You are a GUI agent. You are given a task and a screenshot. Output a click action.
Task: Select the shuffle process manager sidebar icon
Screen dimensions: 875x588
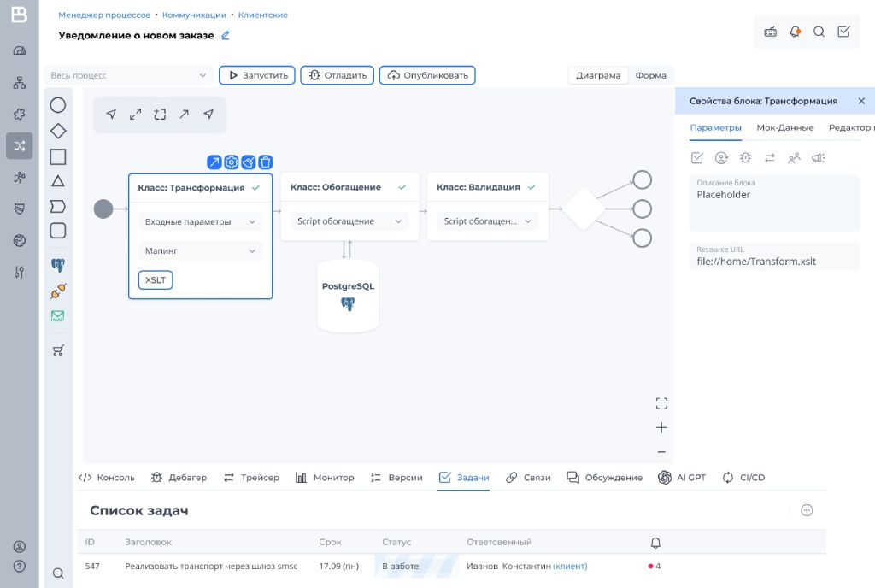pos(20,146)
